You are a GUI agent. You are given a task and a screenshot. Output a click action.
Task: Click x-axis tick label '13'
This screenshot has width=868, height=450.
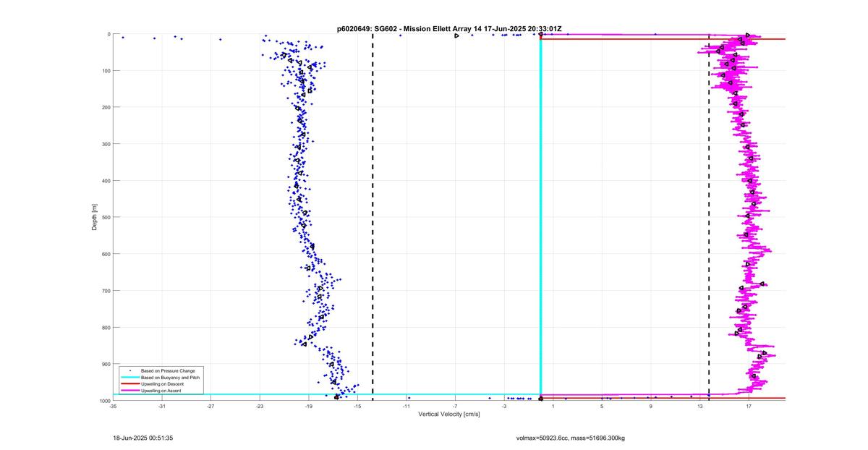[x=700, y=406]
